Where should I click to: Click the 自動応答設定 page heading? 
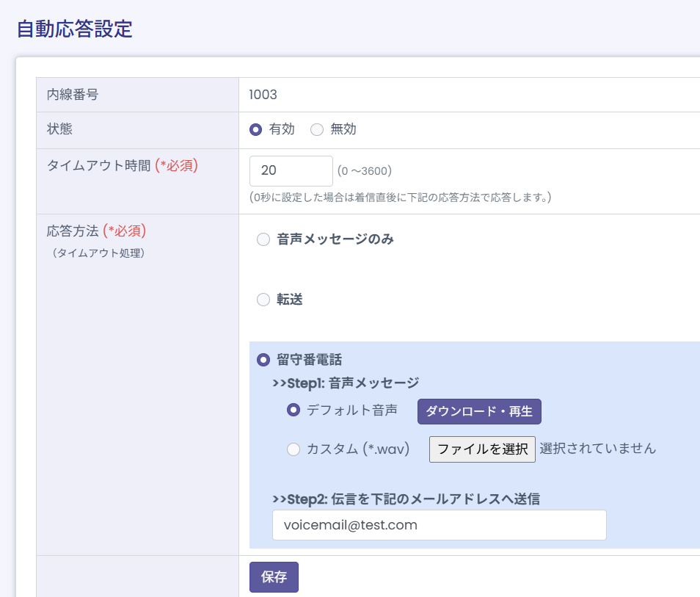tap(74, 29)
